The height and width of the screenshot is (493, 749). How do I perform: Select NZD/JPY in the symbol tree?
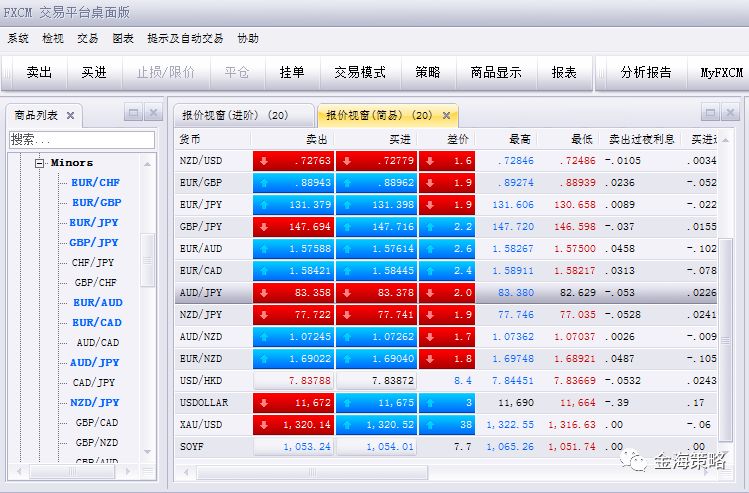[95, 402]
